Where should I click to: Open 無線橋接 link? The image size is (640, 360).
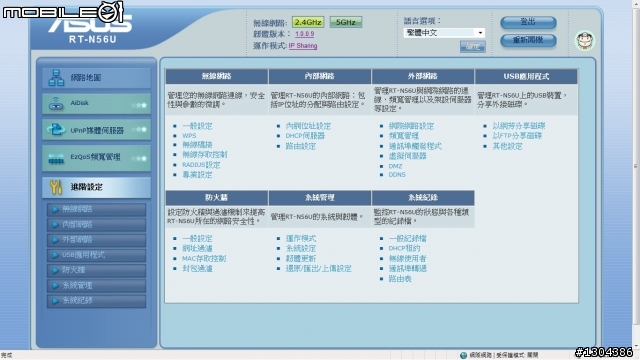197,145
